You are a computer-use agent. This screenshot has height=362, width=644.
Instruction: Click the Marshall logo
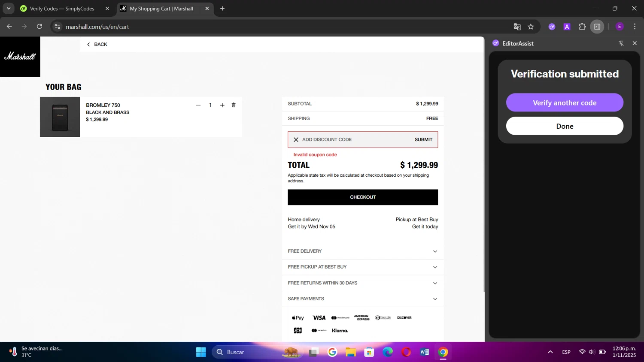20,57
